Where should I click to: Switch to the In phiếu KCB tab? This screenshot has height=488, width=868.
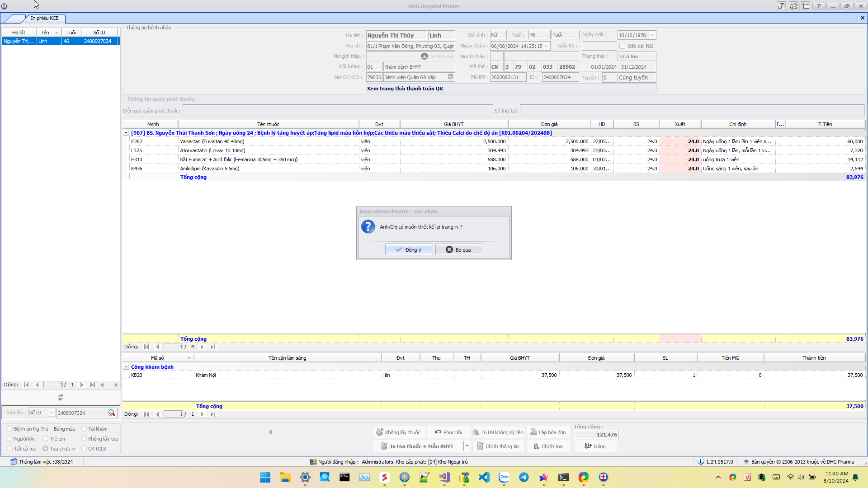44,18
